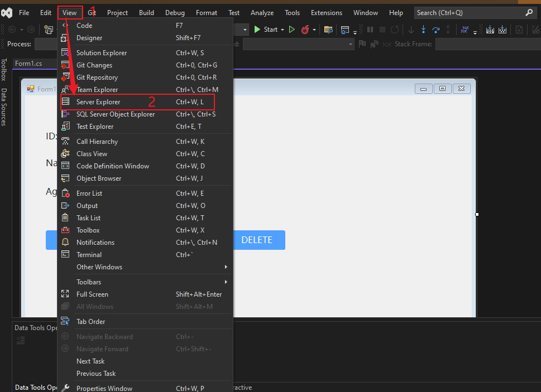
Task: Click the Properties Window wrench icon
Action: coord(65,388)
